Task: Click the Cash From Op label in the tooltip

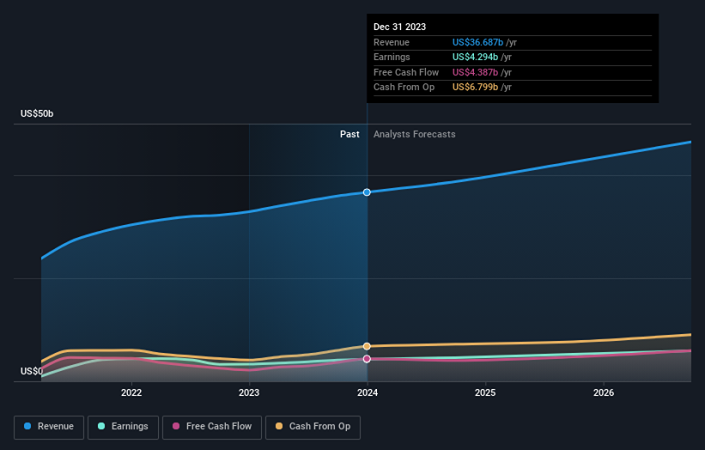Action: 404,87
